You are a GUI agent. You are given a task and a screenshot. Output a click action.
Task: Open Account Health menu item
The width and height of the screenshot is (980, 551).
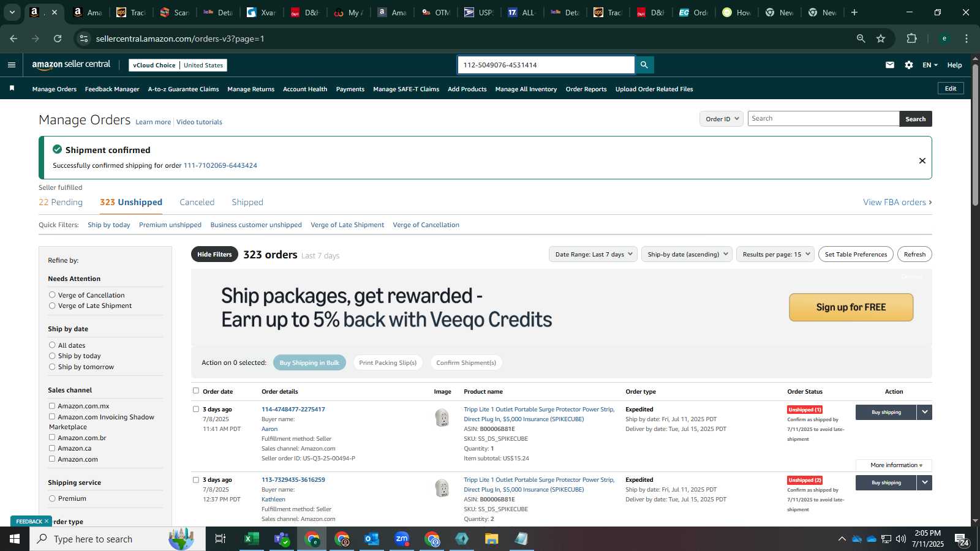point(305,89)
